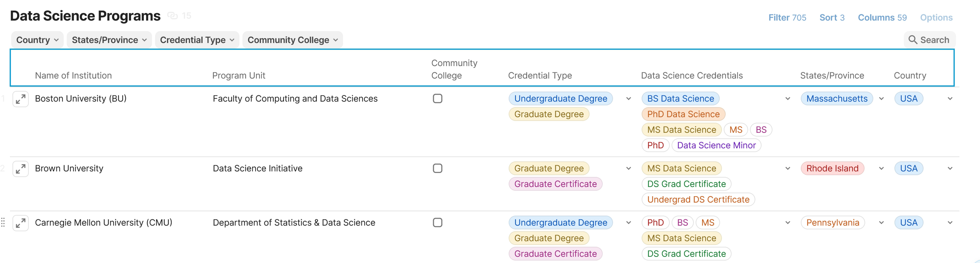This screenshot has height=263, width=980.
Task: Open the Community College filter dropdown
Action: pos(292,40)
